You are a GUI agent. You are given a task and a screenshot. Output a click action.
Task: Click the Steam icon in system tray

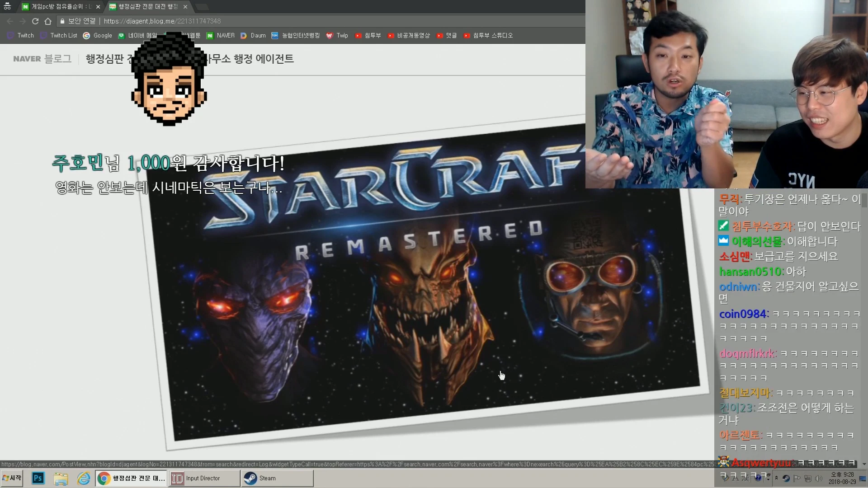(x=786, y=478)
